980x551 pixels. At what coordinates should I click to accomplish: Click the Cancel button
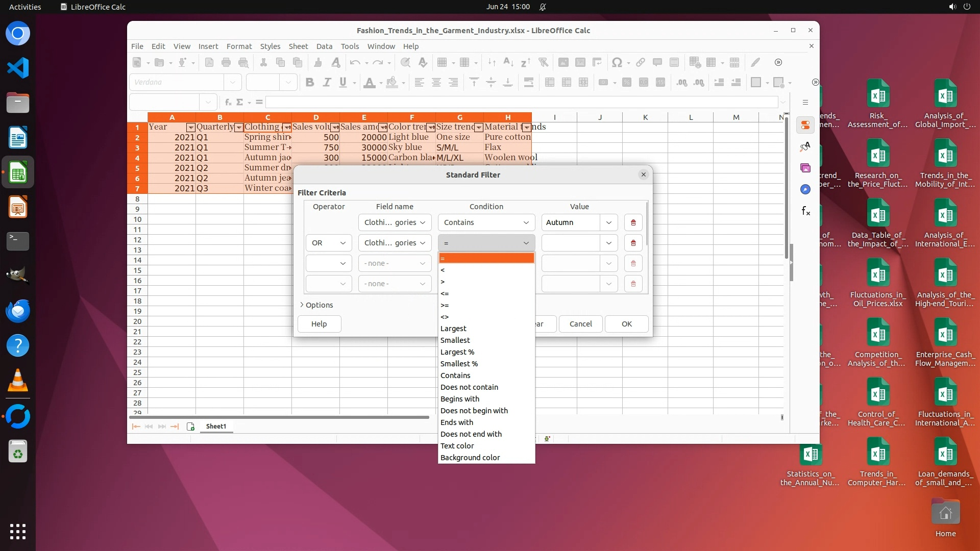click(x=580, y=324)
